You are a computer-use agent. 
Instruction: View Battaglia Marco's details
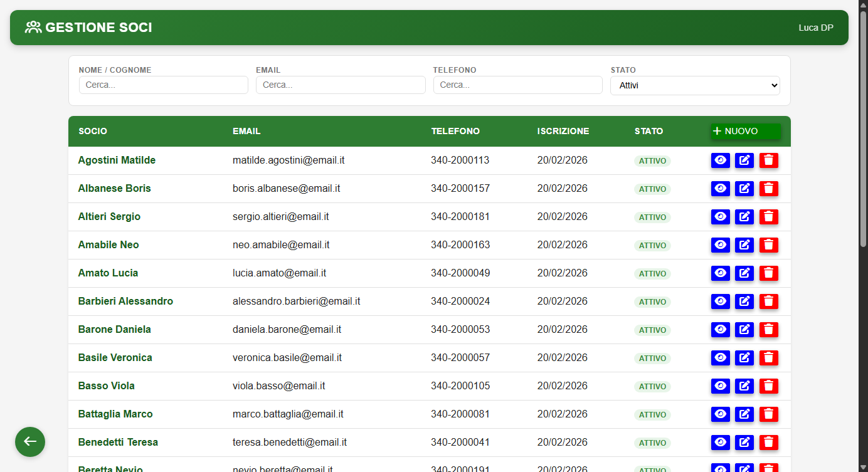[x=721, y=414]
